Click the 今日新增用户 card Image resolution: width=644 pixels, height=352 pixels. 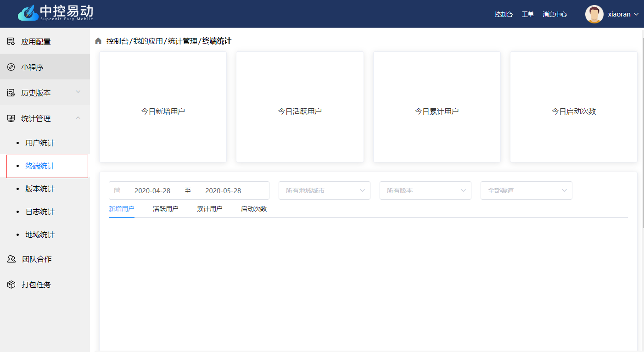click(163, 107)
